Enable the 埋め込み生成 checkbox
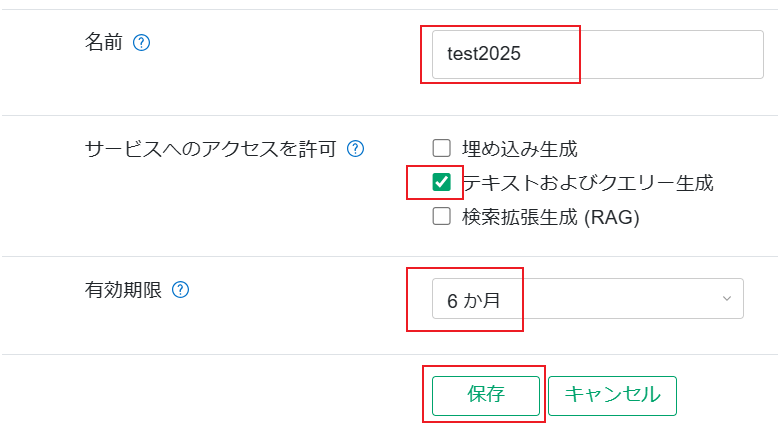The image size is (778, 423). [x=441, y=149]
